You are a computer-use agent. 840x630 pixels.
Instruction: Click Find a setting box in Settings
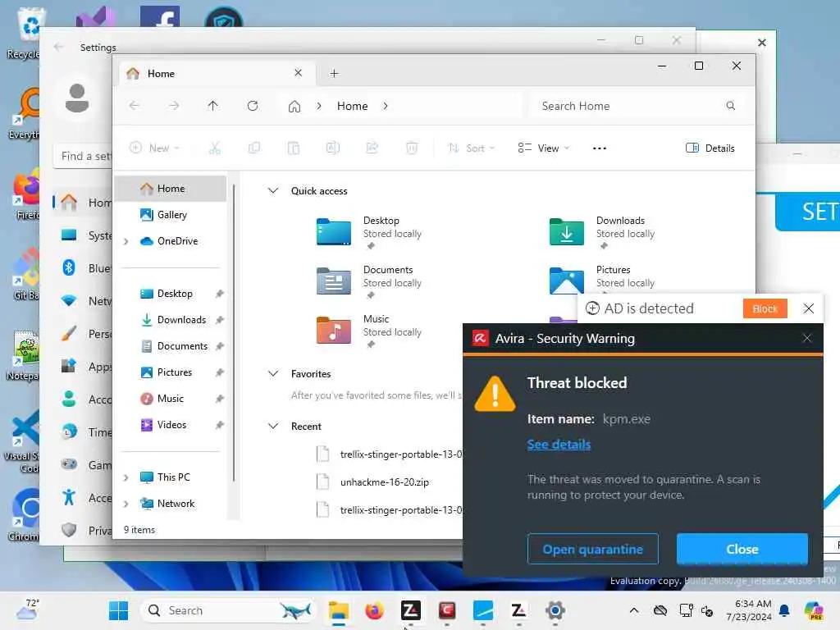(84, 156)
